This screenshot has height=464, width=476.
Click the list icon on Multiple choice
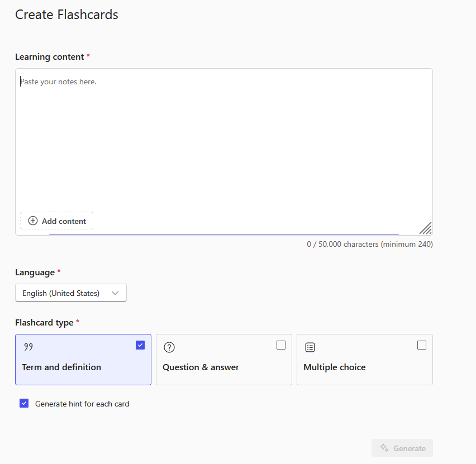pyautogui.click(x=310, y=347)
